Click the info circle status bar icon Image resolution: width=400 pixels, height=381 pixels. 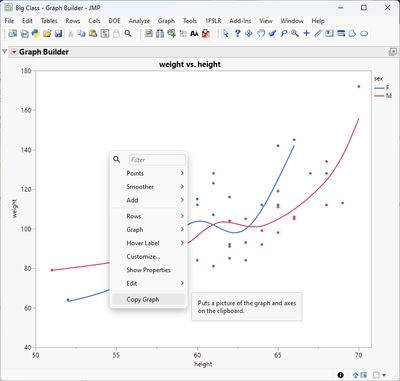pos(340,375)
